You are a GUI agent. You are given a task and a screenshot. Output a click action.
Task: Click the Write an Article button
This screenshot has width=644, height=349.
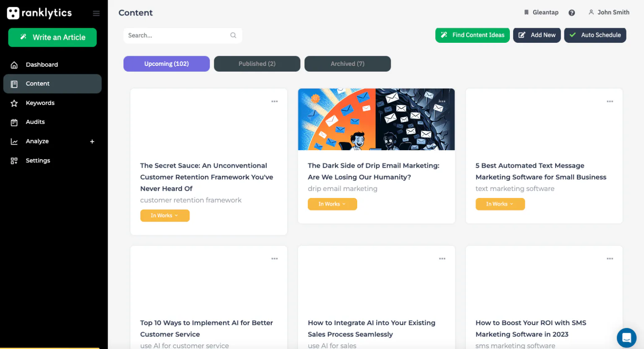(x=52, y=37)
